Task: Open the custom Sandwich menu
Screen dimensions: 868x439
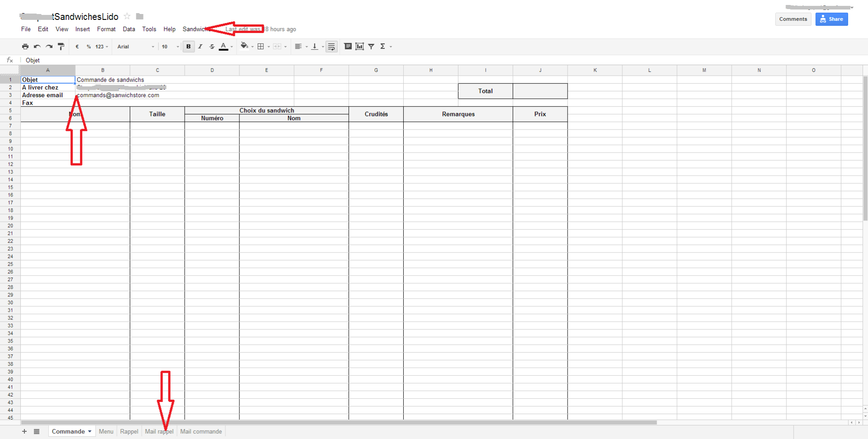Action: 194,29
